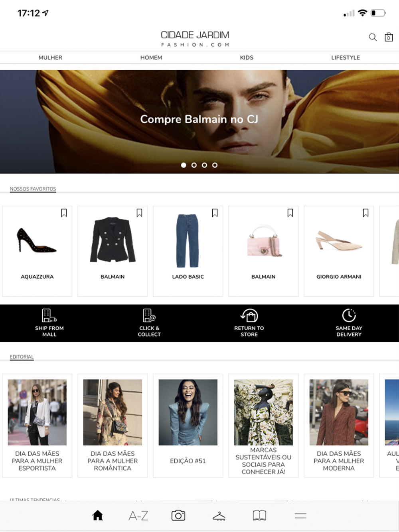Image resolution: width=399 pixels, height=532 pixels.
Task: Open the EDITORIAL section link
Action: pos(22,357)
